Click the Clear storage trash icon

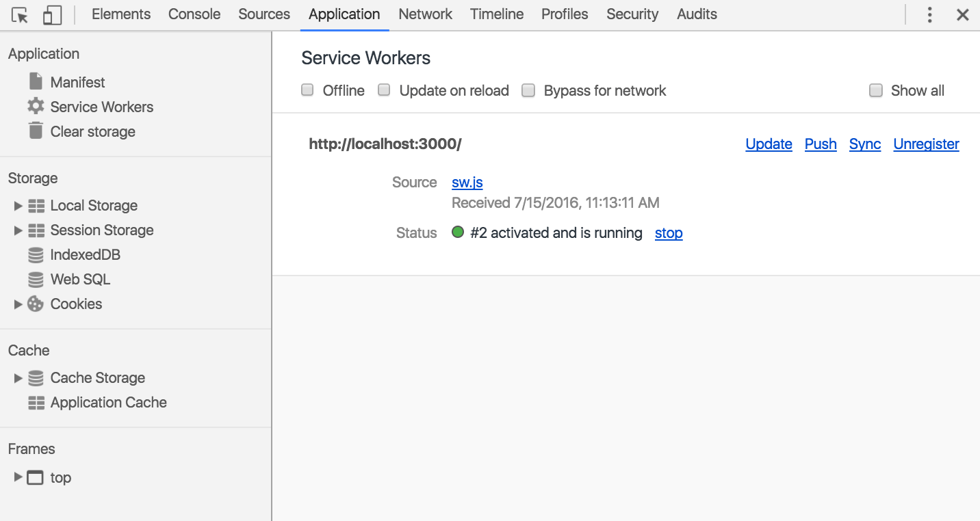click(36, 131)
